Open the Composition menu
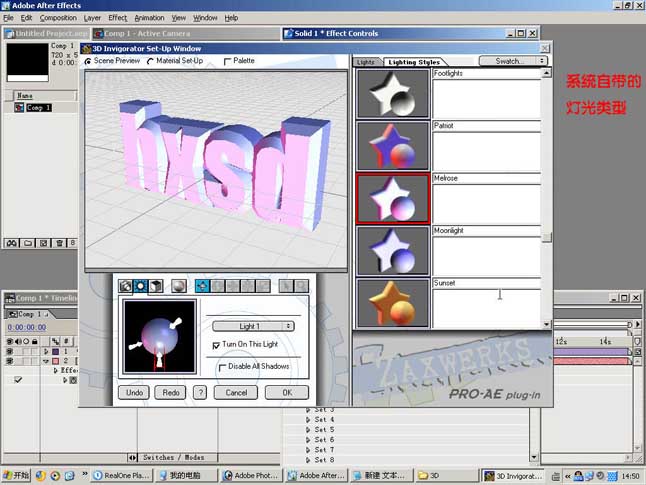 click(58, 18)
